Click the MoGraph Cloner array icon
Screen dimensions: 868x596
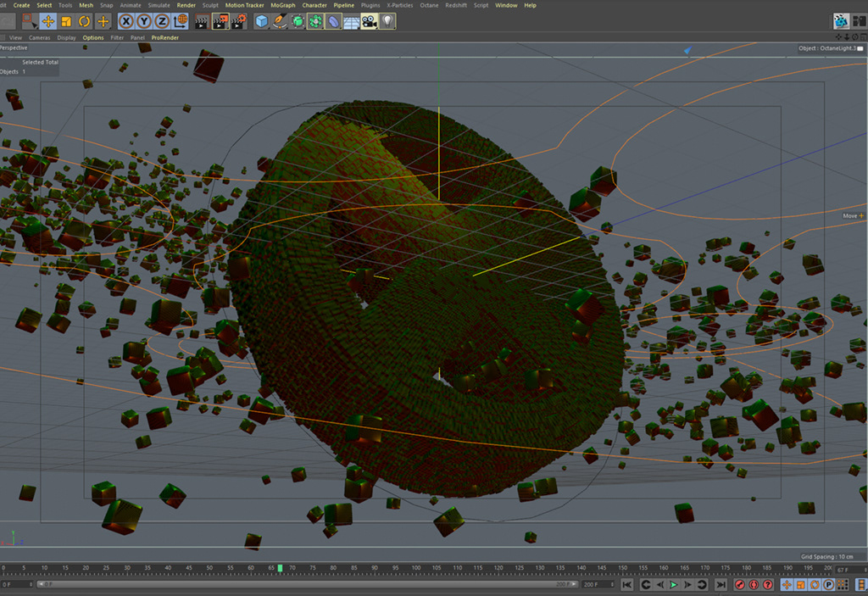tap(315, 21)
